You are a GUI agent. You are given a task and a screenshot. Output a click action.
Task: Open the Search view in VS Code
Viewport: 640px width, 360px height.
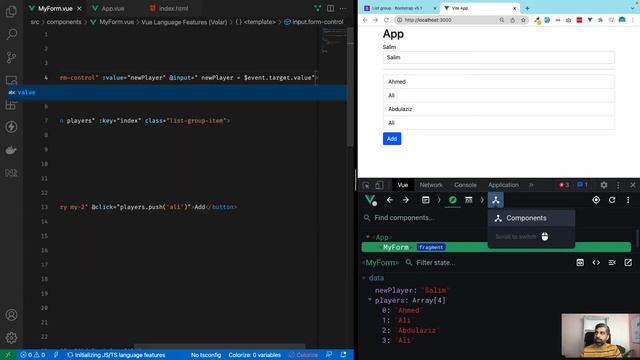[11, 34]
